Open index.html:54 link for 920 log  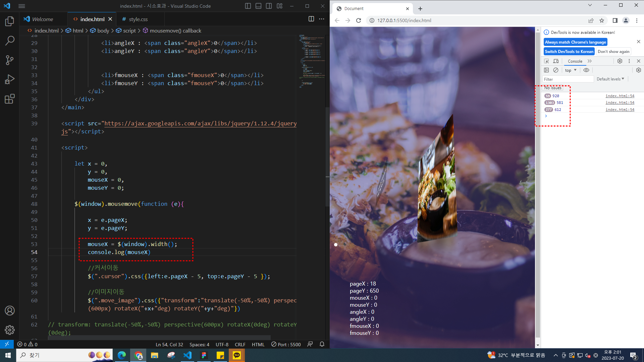point(620,96)
